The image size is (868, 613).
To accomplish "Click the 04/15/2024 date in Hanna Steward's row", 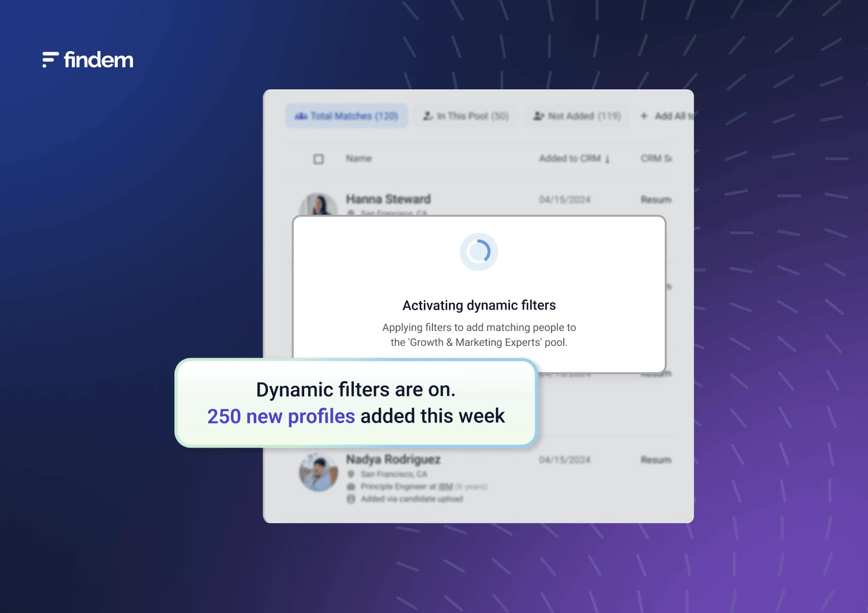I will [565, 200].
